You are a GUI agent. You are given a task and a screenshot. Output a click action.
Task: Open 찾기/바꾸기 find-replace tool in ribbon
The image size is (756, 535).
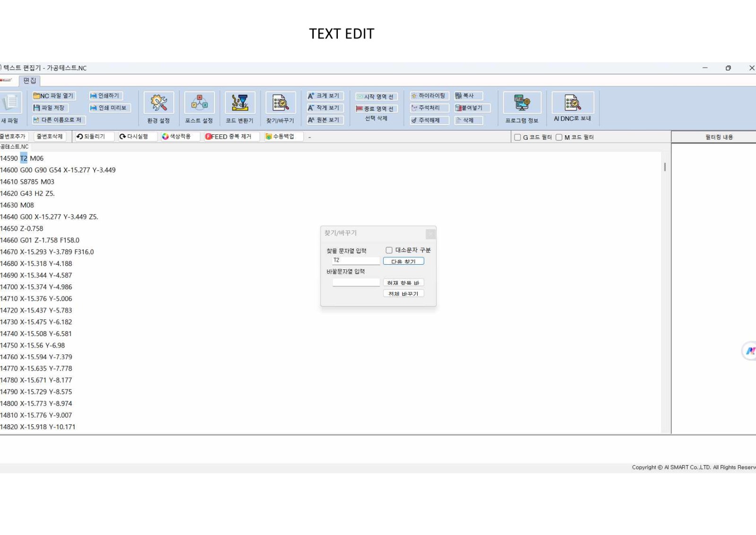pyautogui.click(x=280, y=108)
